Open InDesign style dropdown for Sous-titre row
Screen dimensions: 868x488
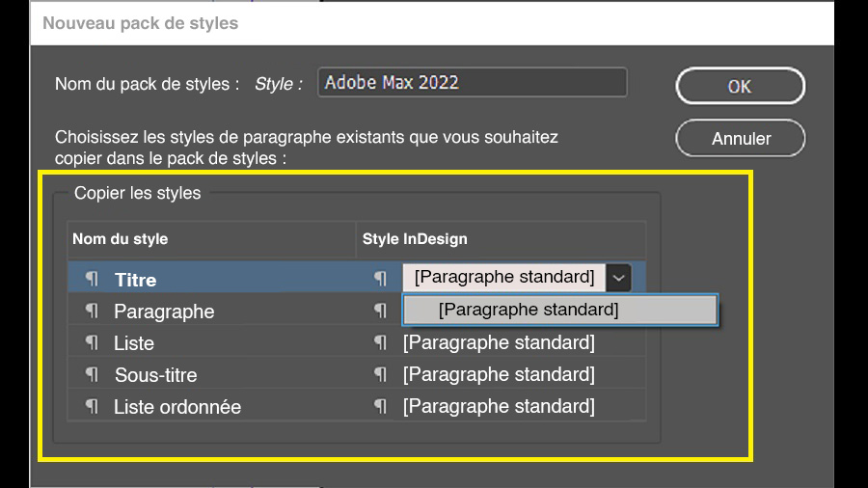click(x=499, y=374)
